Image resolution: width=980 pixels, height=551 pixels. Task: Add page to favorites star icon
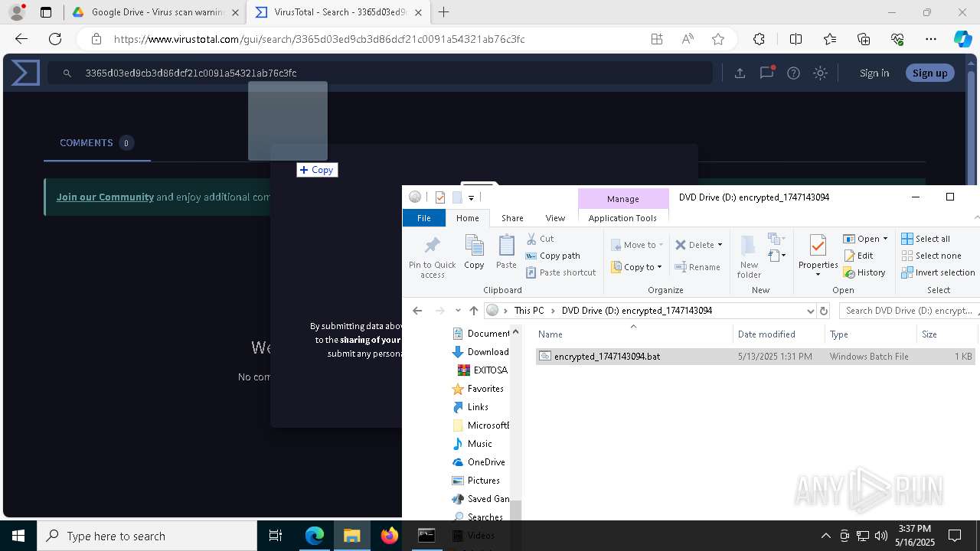(x=718, y=39)
